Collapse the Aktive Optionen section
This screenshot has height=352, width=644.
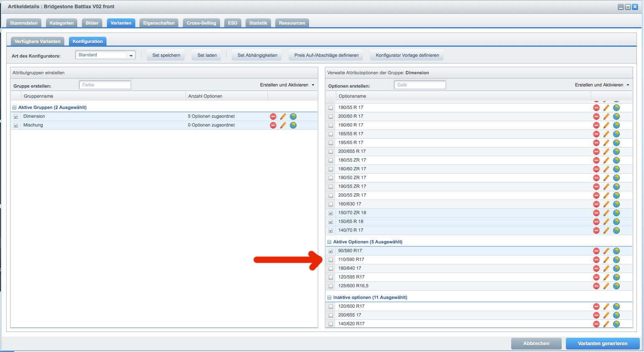coord(330,242)
